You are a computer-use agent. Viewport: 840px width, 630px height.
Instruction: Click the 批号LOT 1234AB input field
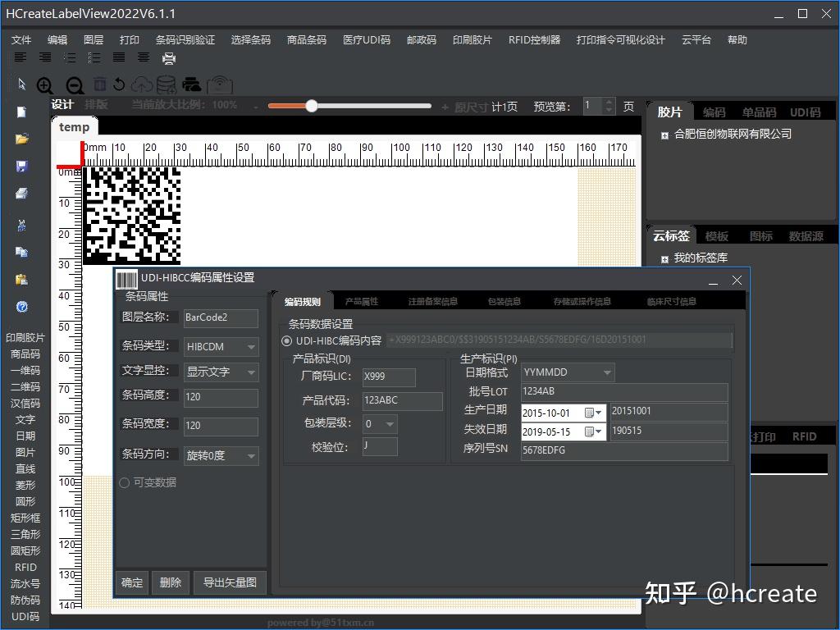point(624,391)
